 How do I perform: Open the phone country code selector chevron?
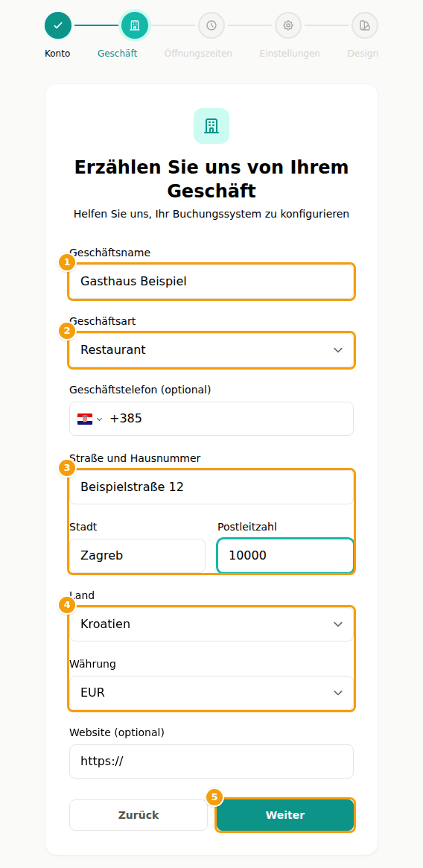[100, 419]
